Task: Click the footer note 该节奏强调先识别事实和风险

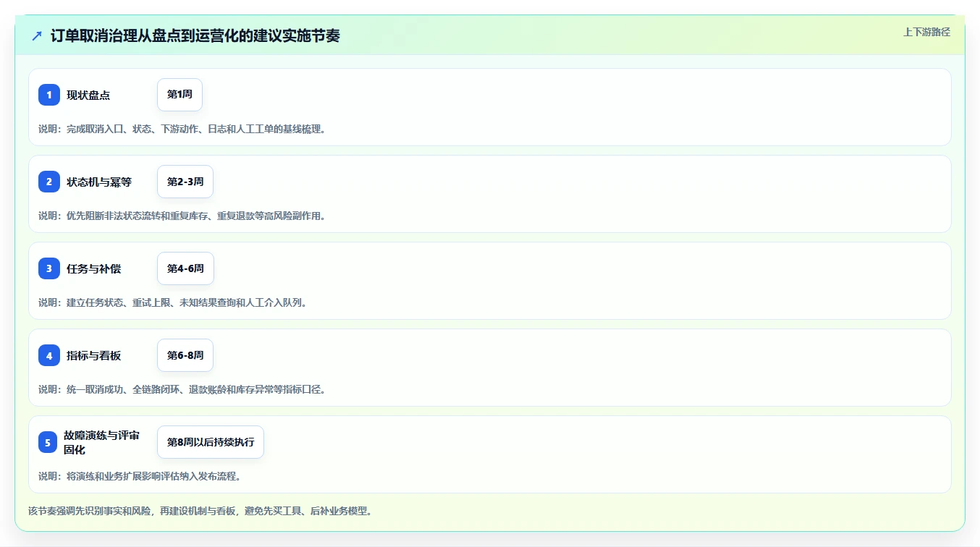Action: (x=200, y=511)
